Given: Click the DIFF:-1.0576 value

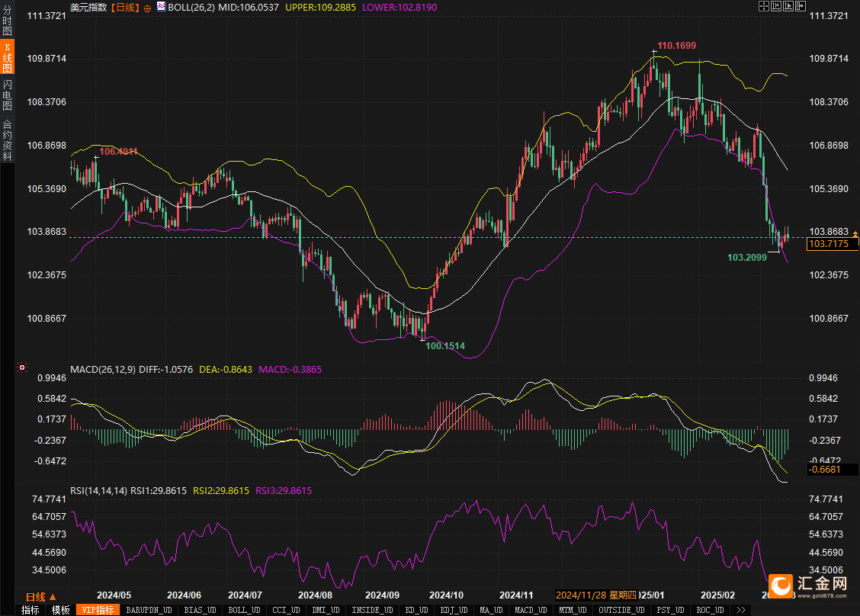Looking at the screenshot, I should [x=166, y=370].
